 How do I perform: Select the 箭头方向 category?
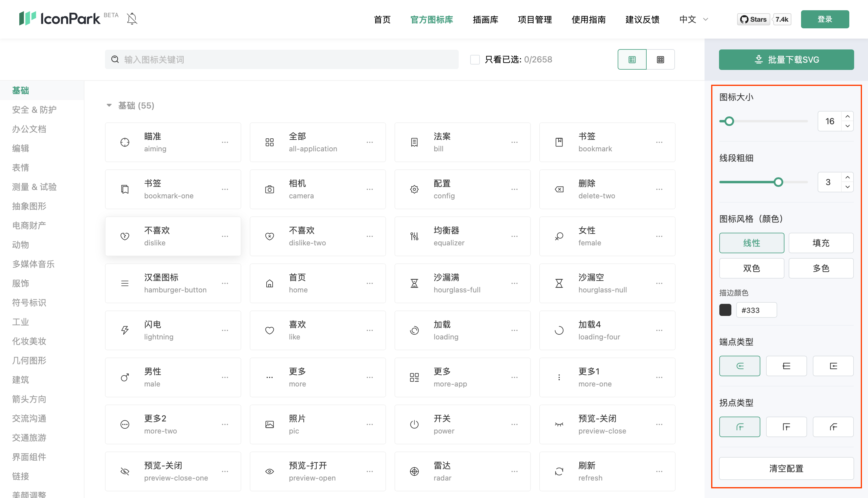click(x=29, y=399)
